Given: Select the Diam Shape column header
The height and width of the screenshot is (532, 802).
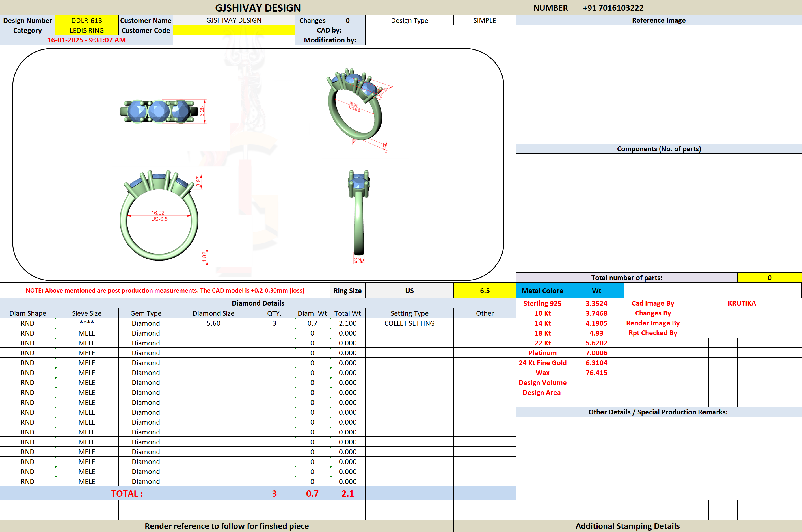Looking at the screenshot, I should coord(27,313).
